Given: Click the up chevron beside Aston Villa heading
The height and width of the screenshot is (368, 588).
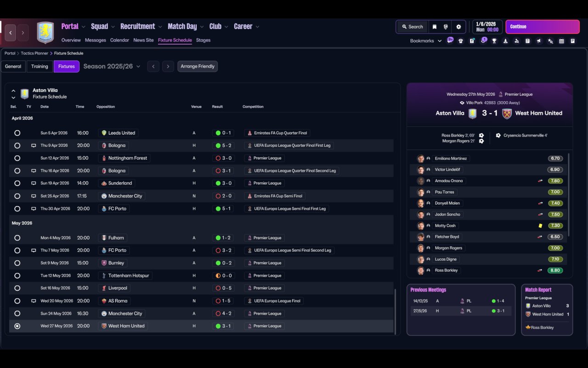Looking at the screenshot, I should coord(13,91).
